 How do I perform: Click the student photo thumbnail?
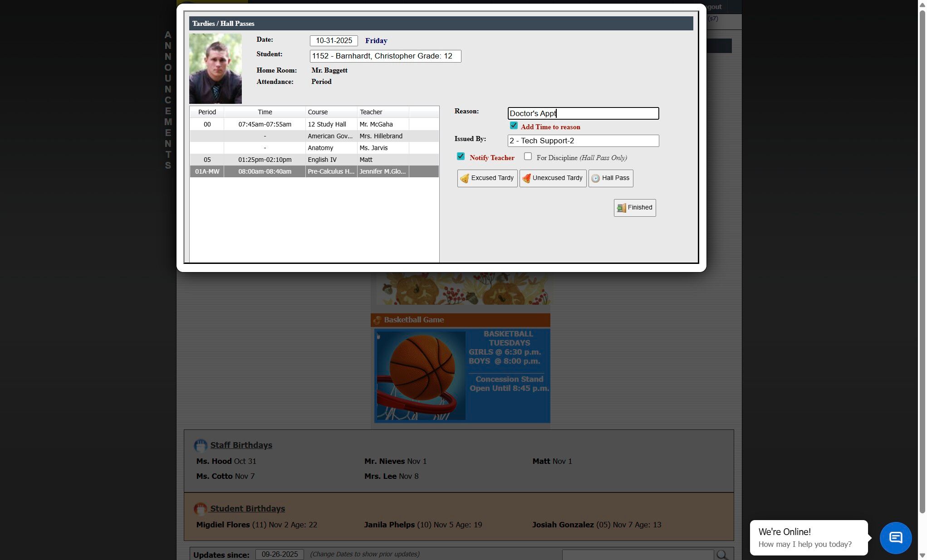tap(215, 68)
